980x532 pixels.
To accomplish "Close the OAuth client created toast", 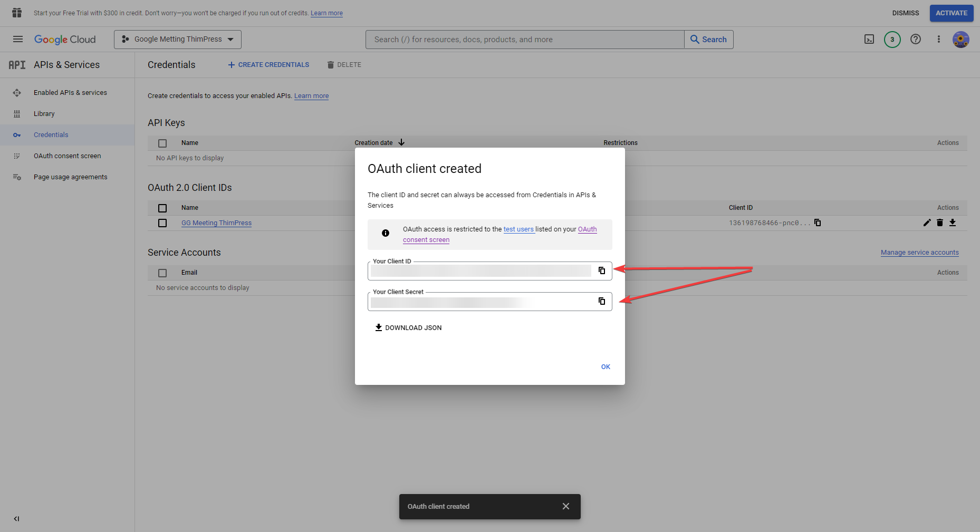I will pyautogui.click(x=566, y=506).
